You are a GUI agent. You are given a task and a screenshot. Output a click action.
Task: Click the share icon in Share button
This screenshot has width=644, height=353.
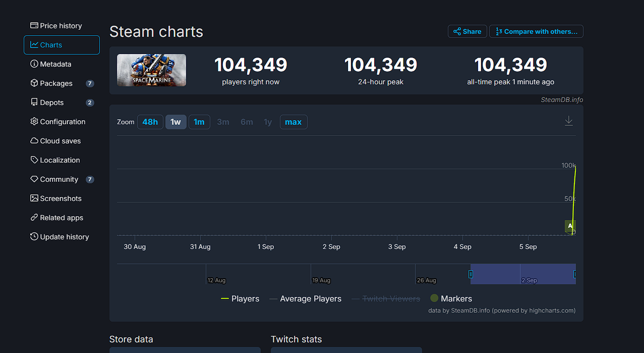(x=457, y=31)
